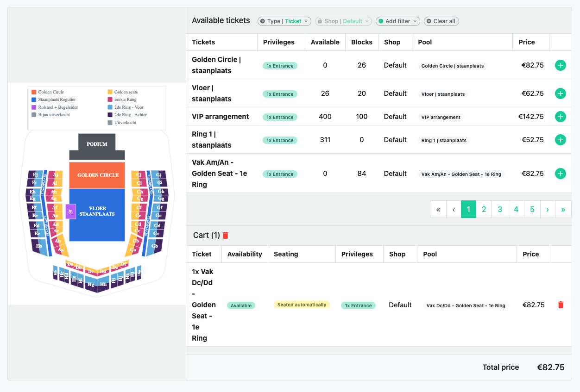This screenshot has width=580, height=392.
Task: Select section Hh on the seating map
Action: [x=103, y=284]
